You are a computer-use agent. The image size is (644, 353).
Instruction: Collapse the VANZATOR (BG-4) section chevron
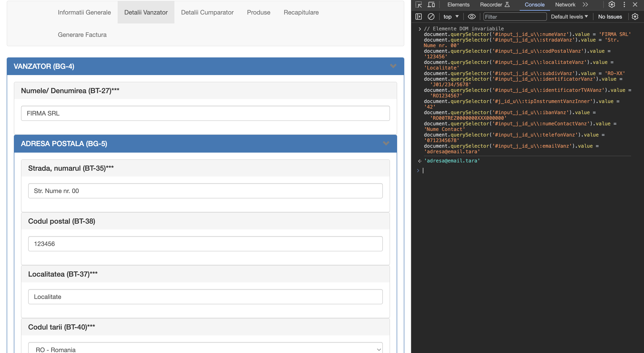(393, 66)
